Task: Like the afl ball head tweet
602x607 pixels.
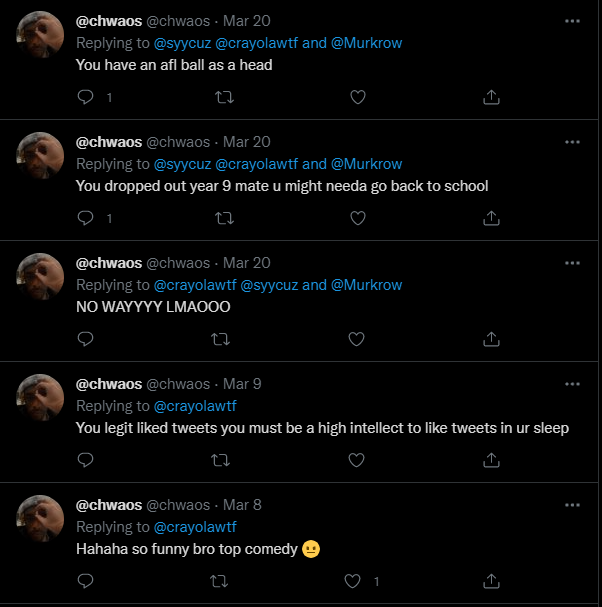Action: [357, 97]
